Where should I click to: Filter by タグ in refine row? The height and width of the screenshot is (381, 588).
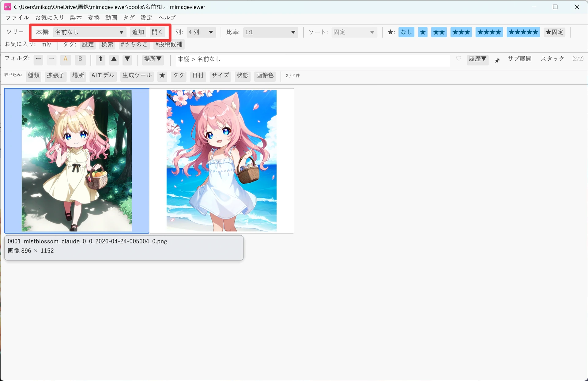coord(179,75)
